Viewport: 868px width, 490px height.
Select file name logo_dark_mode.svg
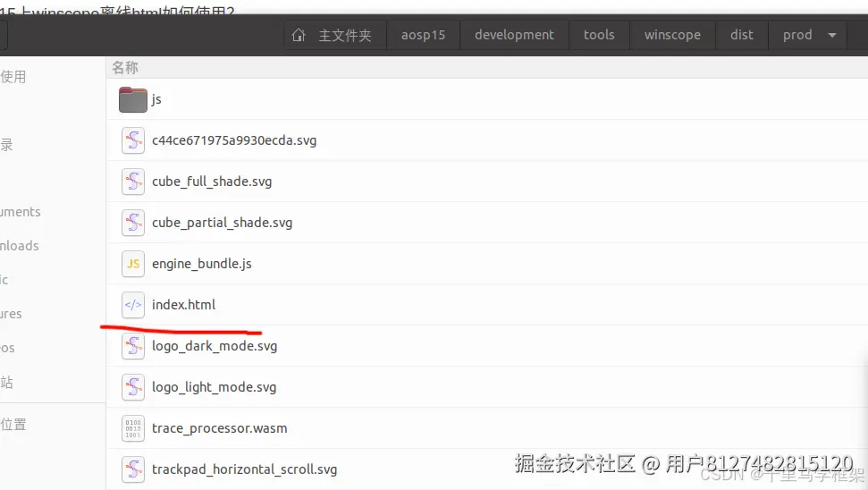[215, 346]
